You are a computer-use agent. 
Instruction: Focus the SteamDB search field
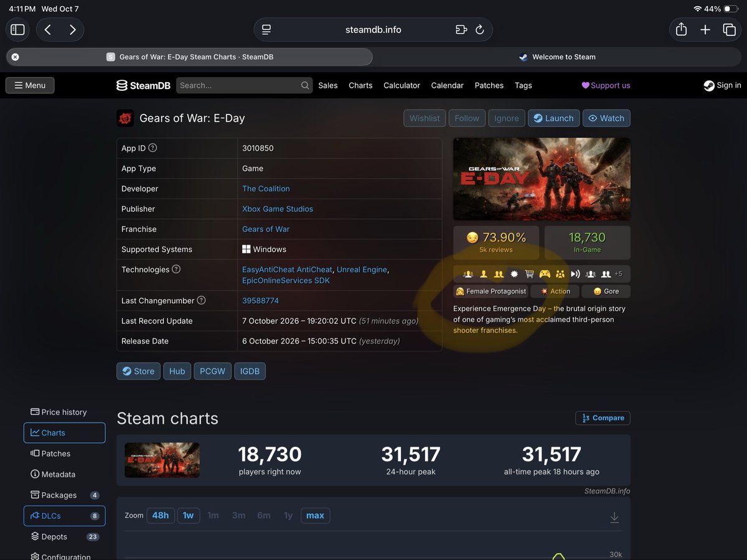pyautogui.click(x=244, y=85)
